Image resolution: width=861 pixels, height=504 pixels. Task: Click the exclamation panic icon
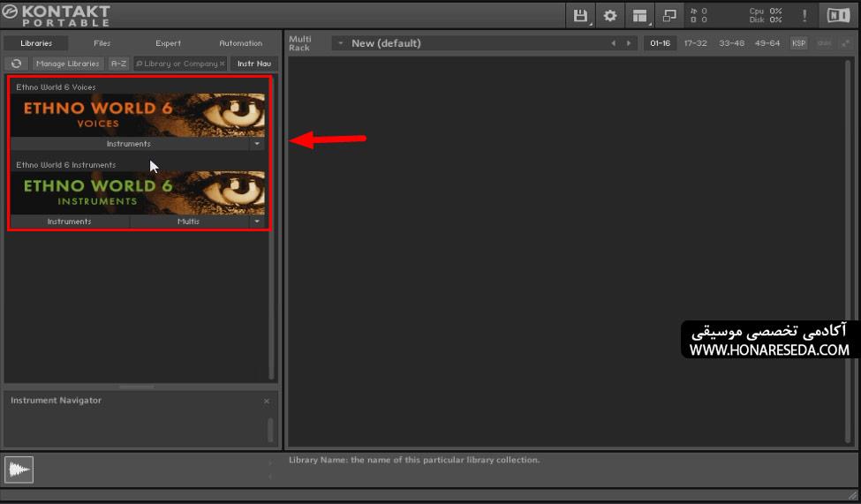pos(804,16)
